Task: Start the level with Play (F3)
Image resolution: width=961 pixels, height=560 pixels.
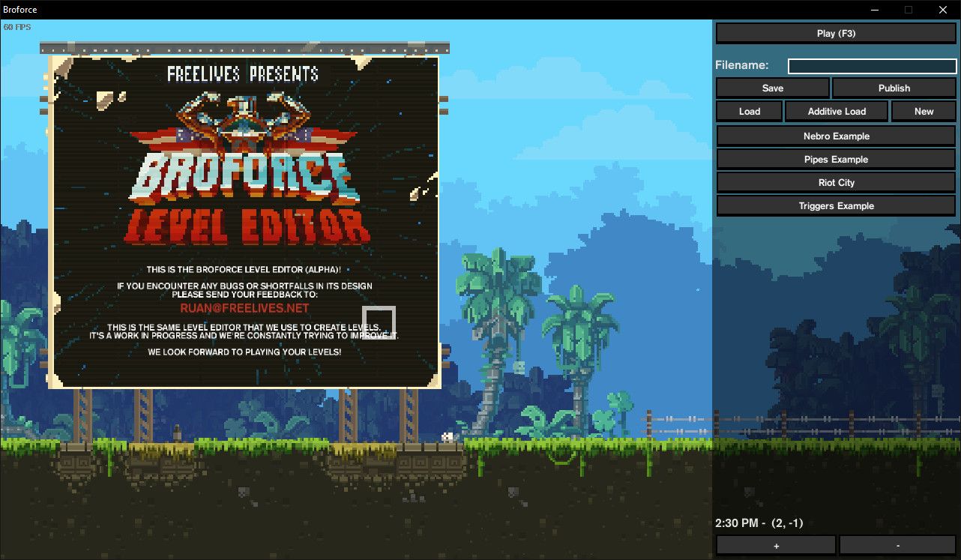Action: point(836,34)
